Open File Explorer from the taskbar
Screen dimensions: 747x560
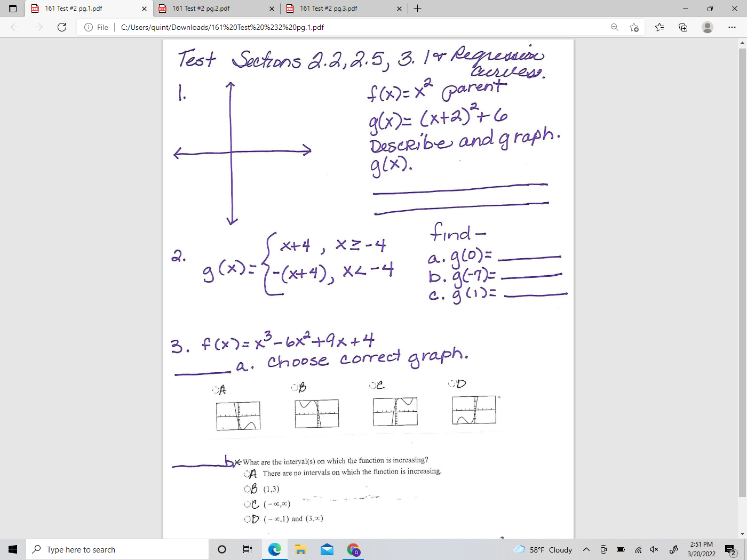(x=300, y=549)
